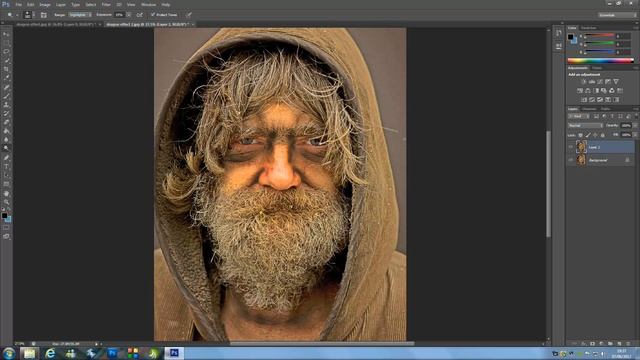Select the Move tool
Viewport: 640px width, 360px height.
click(x=6, y=34)
